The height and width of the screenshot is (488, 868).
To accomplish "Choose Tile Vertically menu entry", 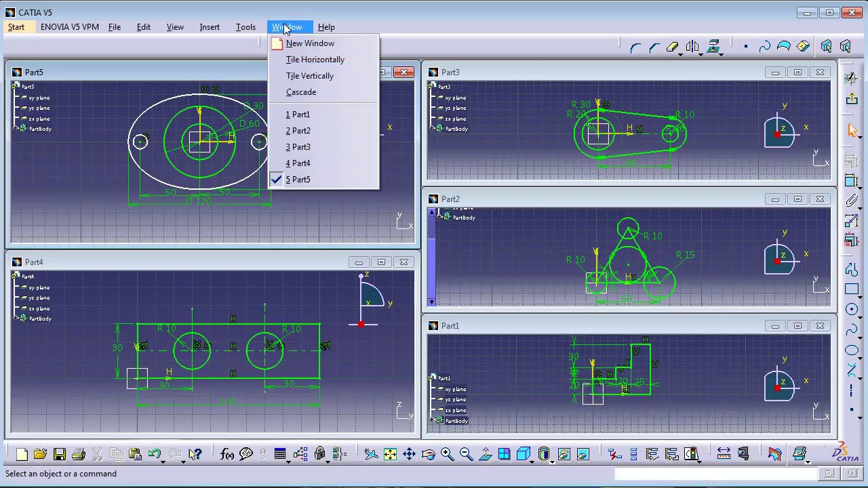I will tap(323, 76).
